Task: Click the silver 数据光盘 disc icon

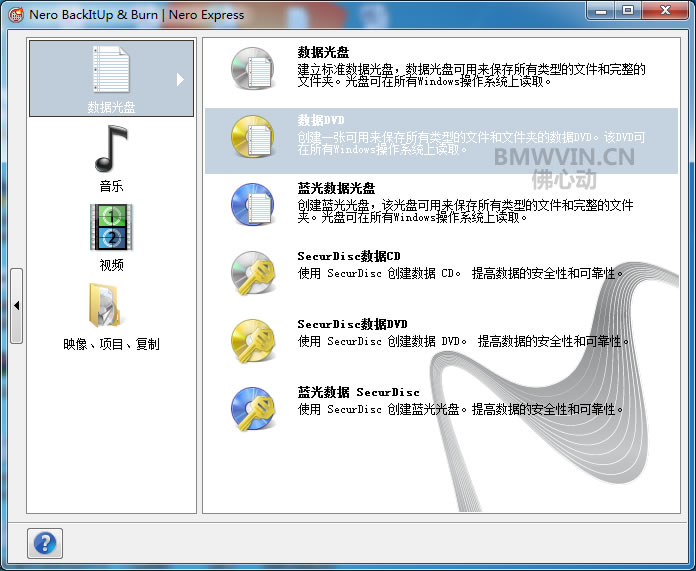Action: [x=253, y=69]
